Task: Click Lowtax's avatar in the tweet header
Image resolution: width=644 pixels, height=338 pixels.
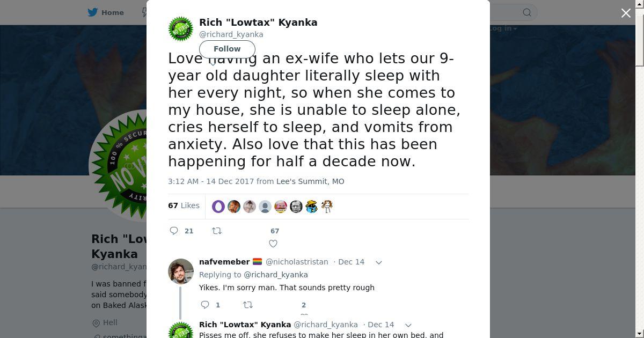Action: click(181, 29)
